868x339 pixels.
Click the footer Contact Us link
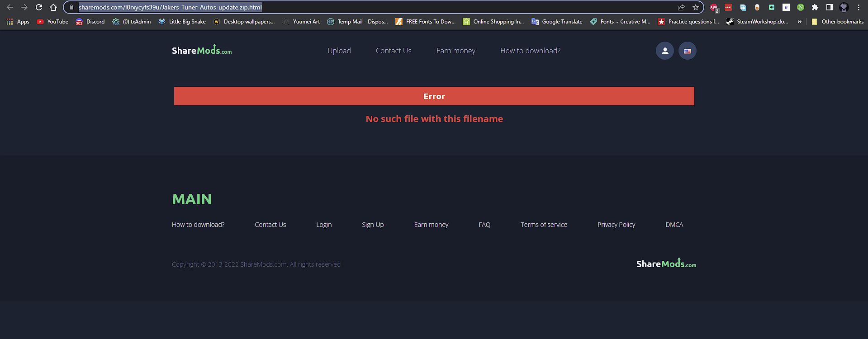pos(270,225)
